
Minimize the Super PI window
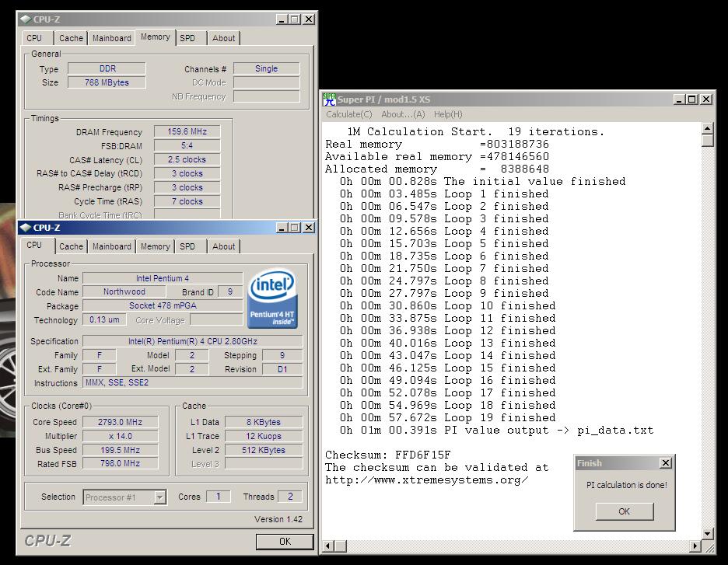[679, 99]
